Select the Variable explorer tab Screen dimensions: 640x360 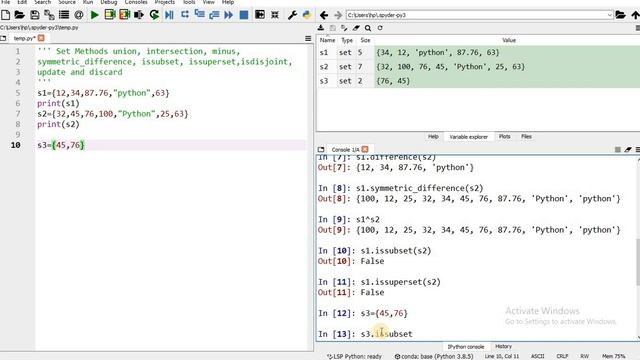[x=469, y=137]
